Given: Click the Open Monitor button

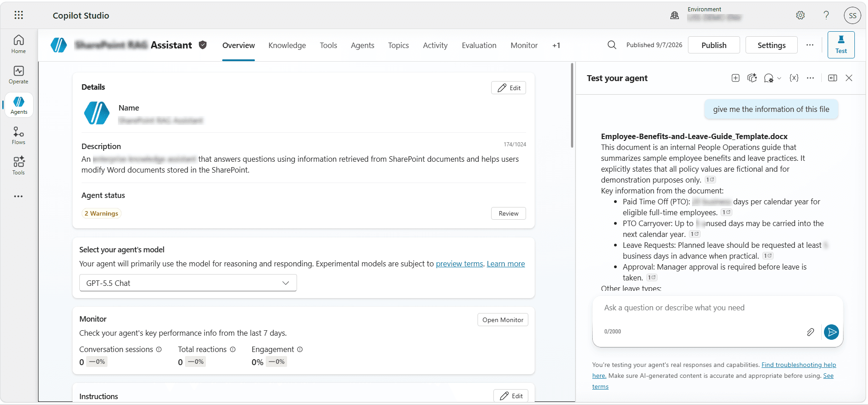Looking at the screenshot, I should [x=502, y=320].
